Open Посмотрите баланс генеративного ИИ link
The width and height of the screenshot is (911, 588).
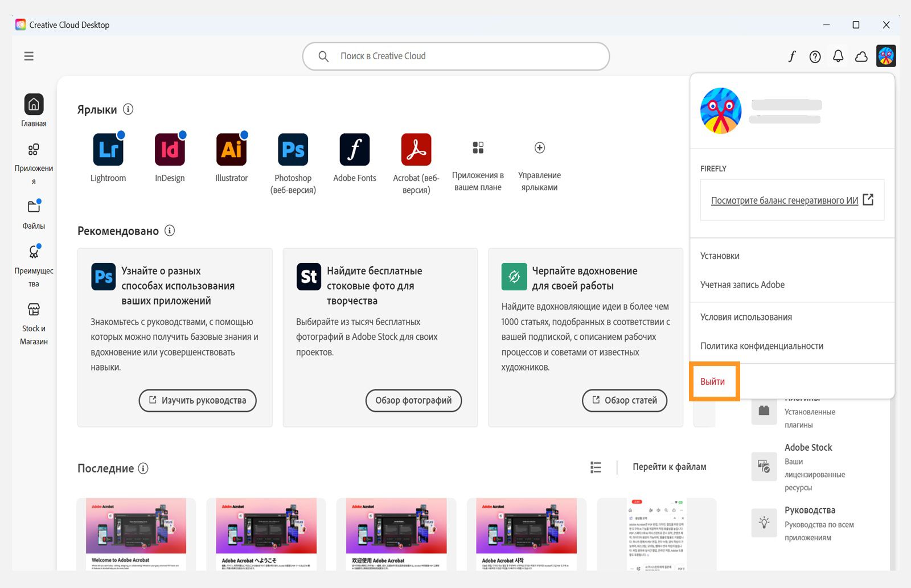coord(785,200)
